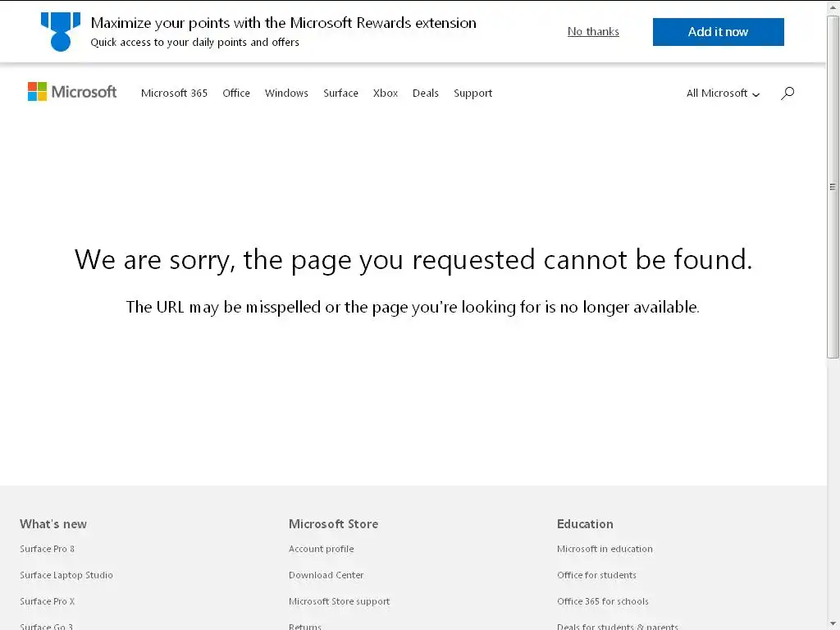
Task: Dismiss the banner with No thanks
Action: click(x=593, y=32)
